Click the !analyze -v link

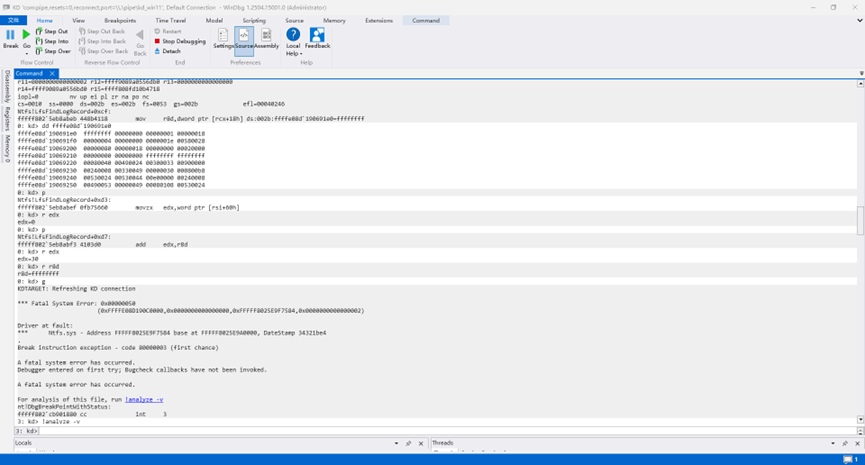point(144,399)
